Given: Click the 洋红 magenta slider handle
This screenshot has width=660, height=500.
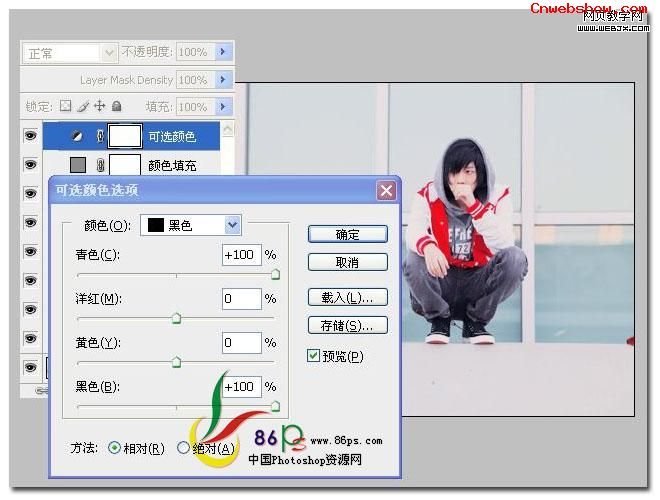Looking at the screenshot, I should click(x=176, y=318).
